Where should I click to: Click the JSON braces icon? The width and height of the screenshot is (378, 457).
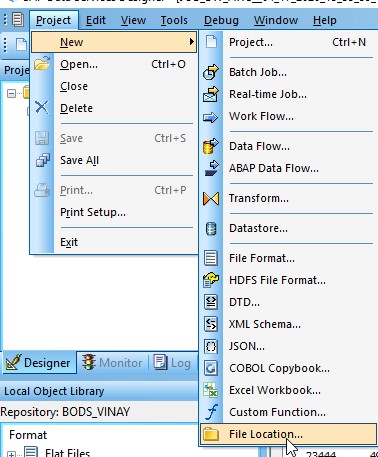pos(211,346)
